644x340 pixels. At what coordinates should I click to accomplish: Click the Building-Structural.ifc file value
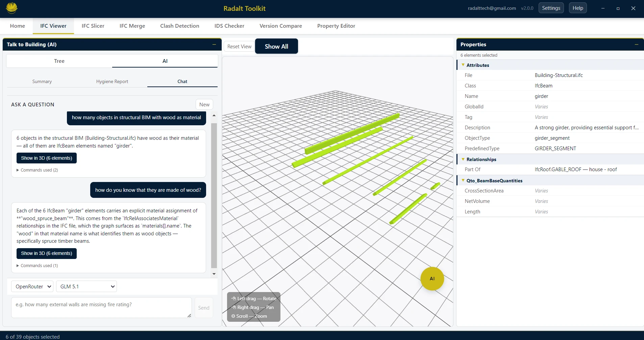[x=559, y=75]
